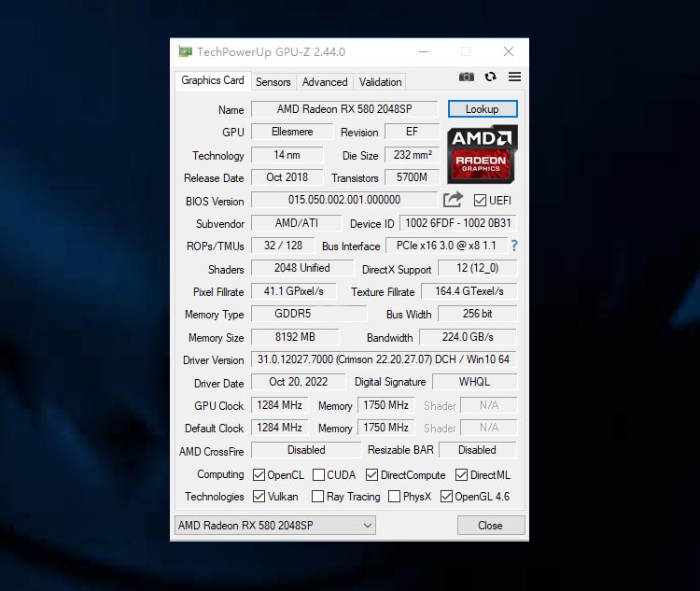The image size is (700, 591).
Task: Click the Memory Size value 8192 MB
Action: tap(295, 337)
